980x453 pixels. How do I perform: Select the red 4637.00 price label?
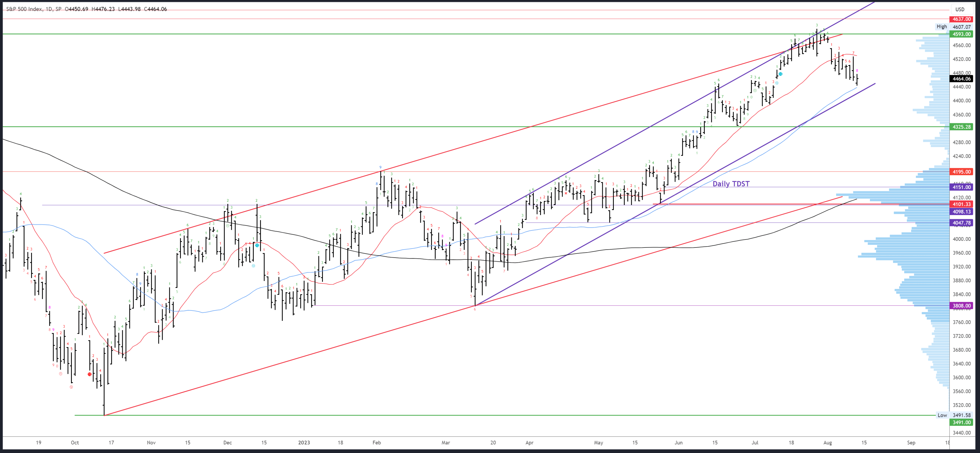[961, 19]
